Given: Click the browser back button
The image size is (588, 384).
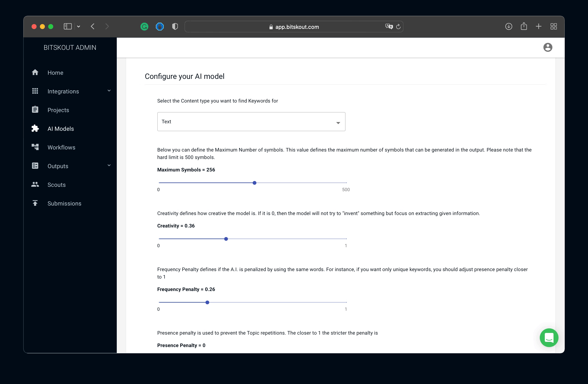Looking at the screenshot, I should (93, 26).
